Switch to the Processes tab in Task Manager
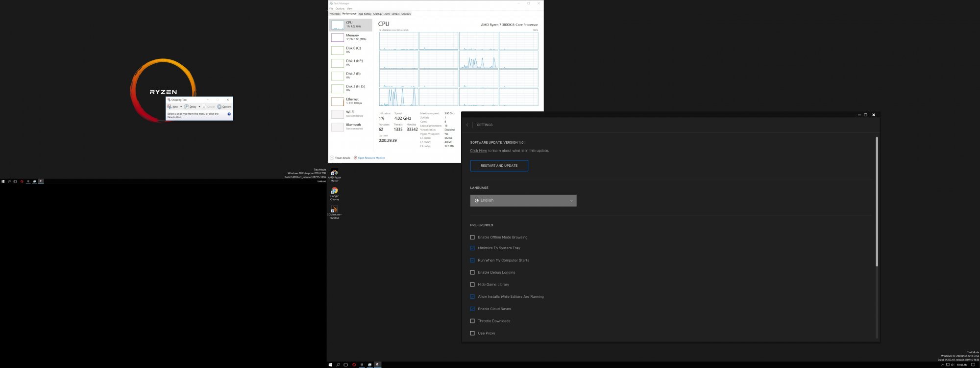 pyautogui.click(x=335, y=14)
